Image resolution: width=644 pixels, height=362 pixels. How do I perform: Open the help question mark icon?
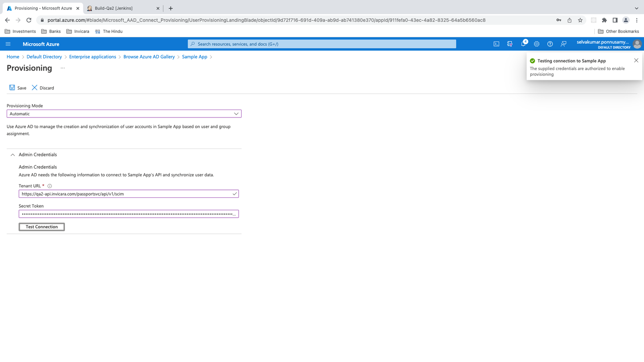550,44
